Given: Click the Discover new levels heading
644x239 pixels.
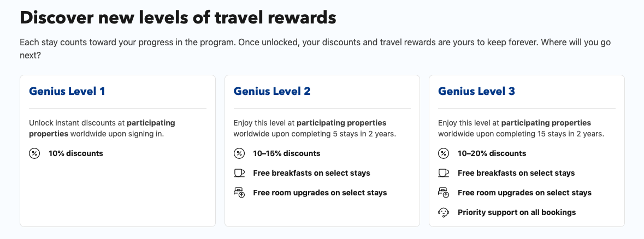Looking at the screenshot, I should tap(178, 18).
